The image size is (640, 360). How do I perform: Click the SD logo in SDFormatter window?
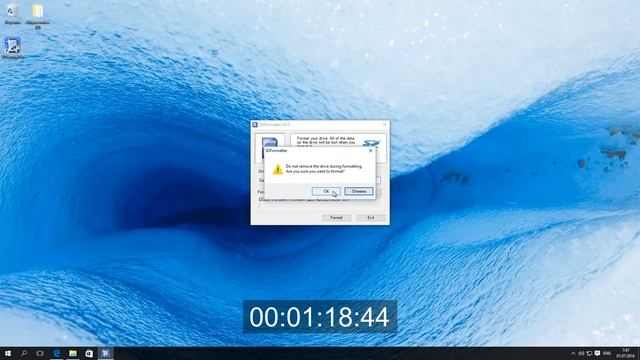tap(371, 143)
